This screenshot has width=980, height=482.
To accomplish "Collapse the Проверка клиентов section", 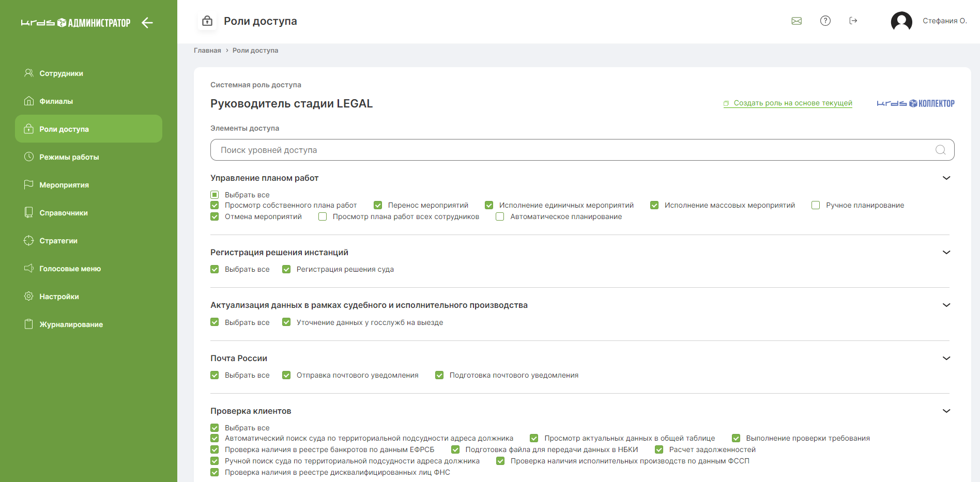I will coord(946,411).
